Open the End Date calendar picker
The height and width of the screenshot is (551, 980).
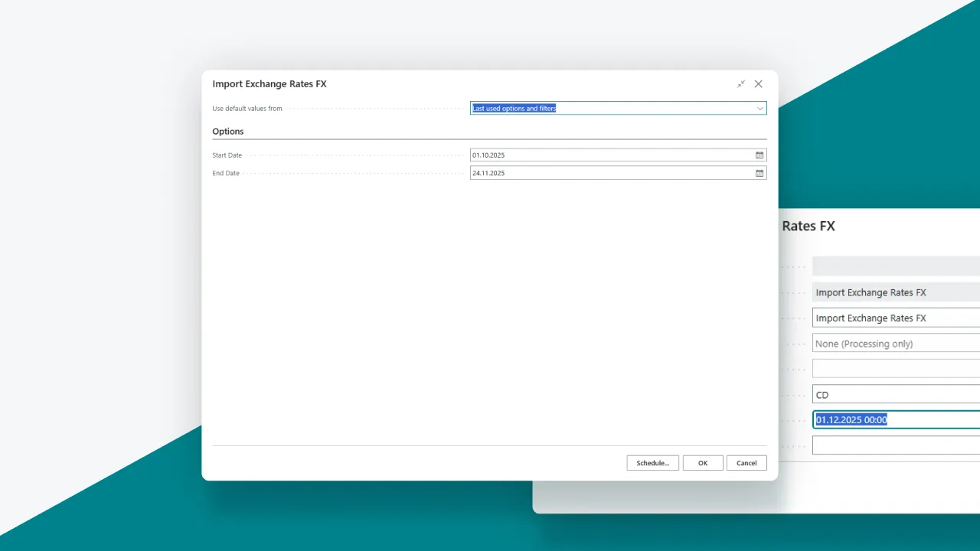point(759,174)
